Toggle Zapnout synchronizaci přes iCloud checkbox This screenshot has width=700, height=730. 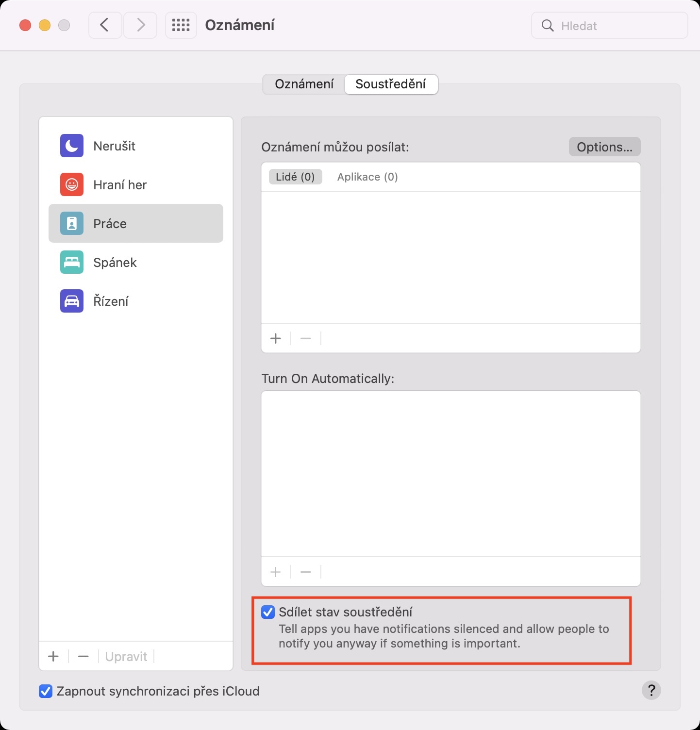click(x=46, y=691)
